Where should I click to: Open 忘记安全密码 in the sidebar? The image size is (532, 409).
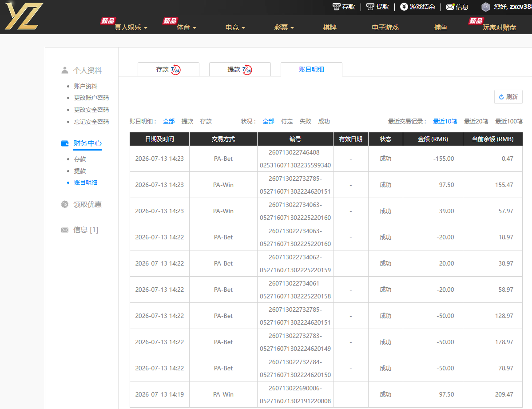click(91, 122)
